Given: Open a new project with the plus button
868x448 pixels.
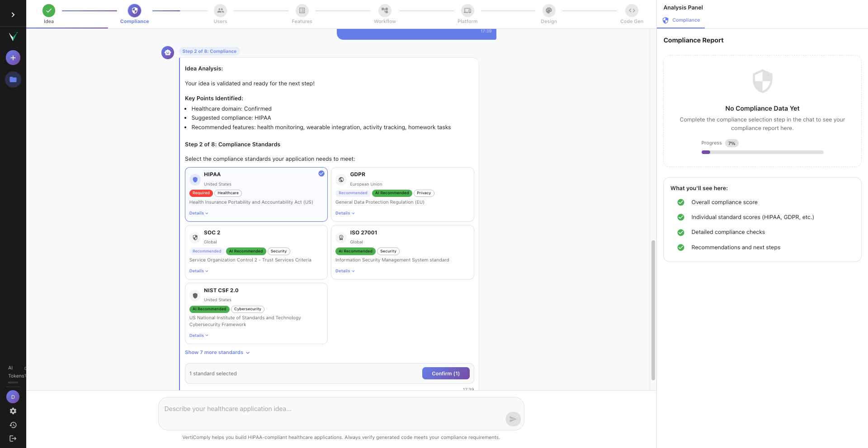Looking at the screenshot, I should 13,57.
